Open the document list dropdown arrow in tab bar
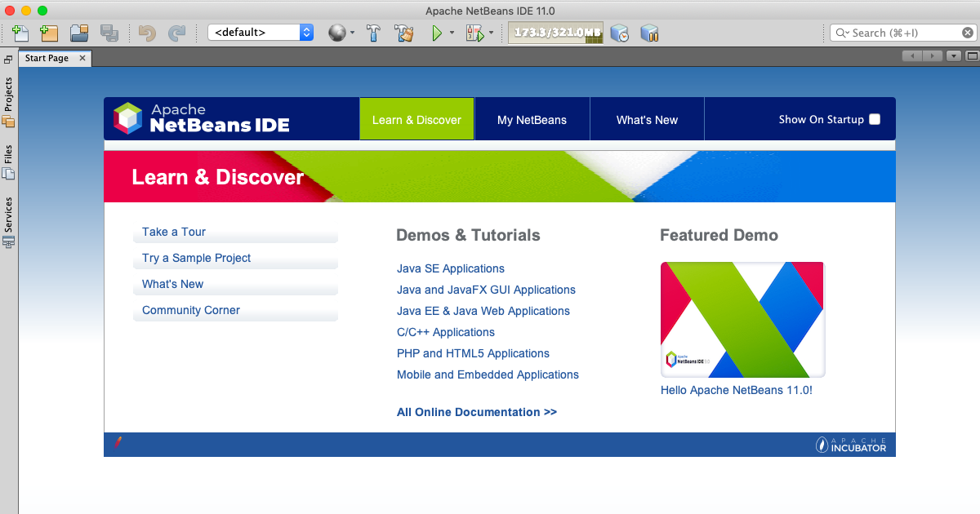This screenshot has width=980, height=514. 953,56
